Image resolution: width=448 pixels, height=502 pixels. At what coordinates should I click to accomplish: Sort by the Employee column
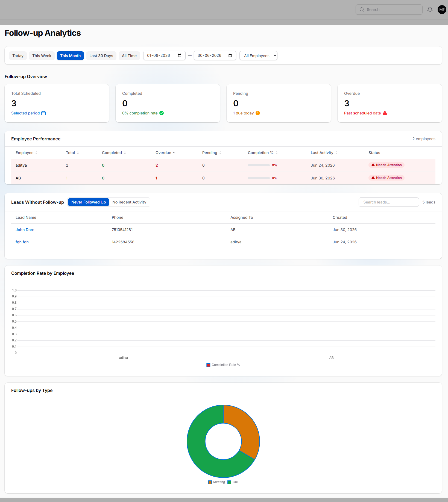(27, 153)
